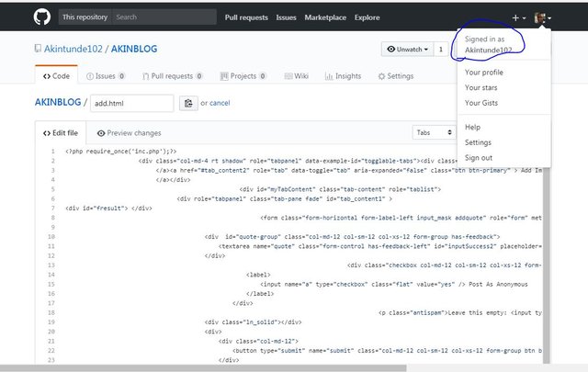Click the add.html filename field
This screenshot has width=588, height=372.
[131, 103]
